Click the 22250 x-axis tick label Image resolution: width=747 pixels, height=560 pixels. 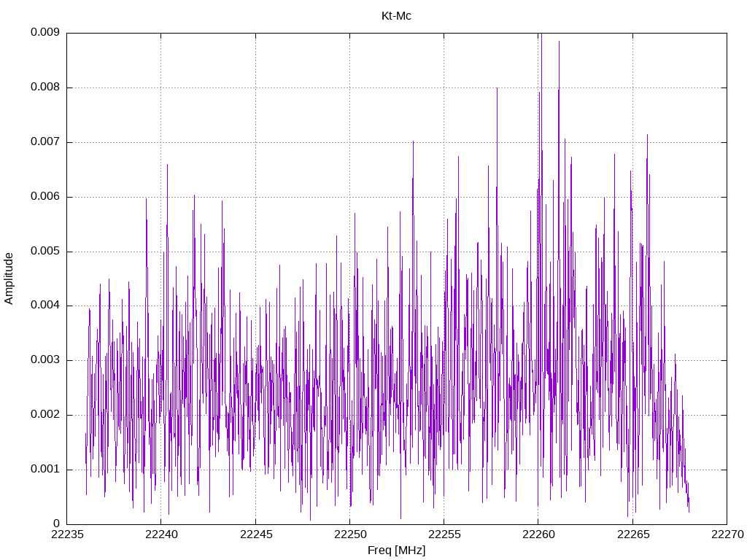[350, 534]
